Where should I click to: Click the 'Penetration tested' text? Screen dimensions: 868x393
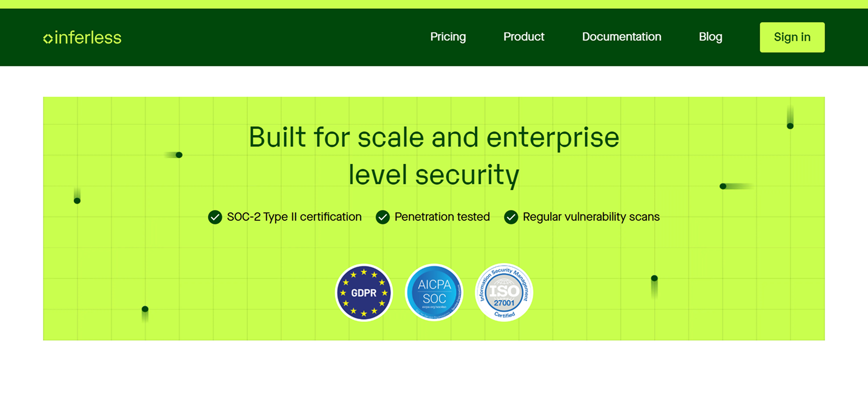coord(442,217)
